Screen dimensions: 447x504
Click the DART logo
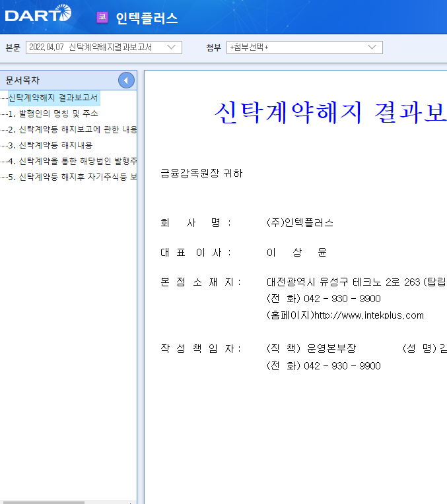coord(38,13)
